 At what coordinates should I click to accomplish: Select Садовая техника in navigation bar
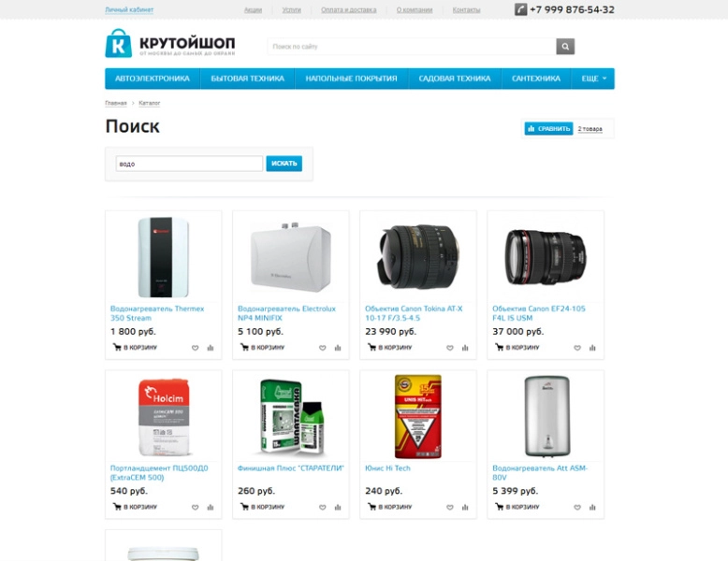point(455,79)
